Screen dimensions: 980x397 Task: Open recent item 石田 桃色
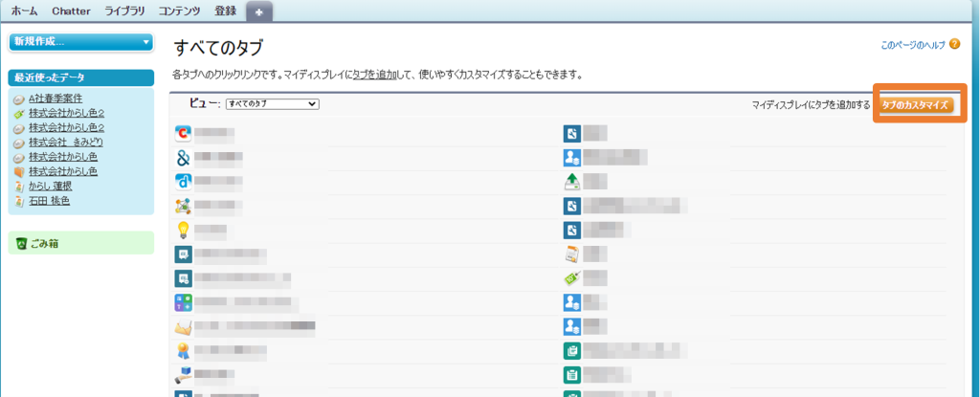coord(50,201)
